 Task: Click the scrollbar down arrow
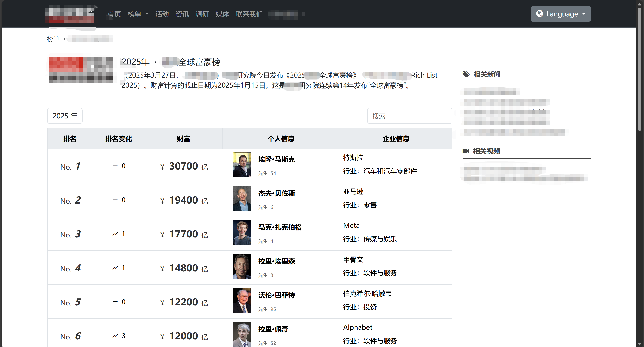click(x=639, y=344)
